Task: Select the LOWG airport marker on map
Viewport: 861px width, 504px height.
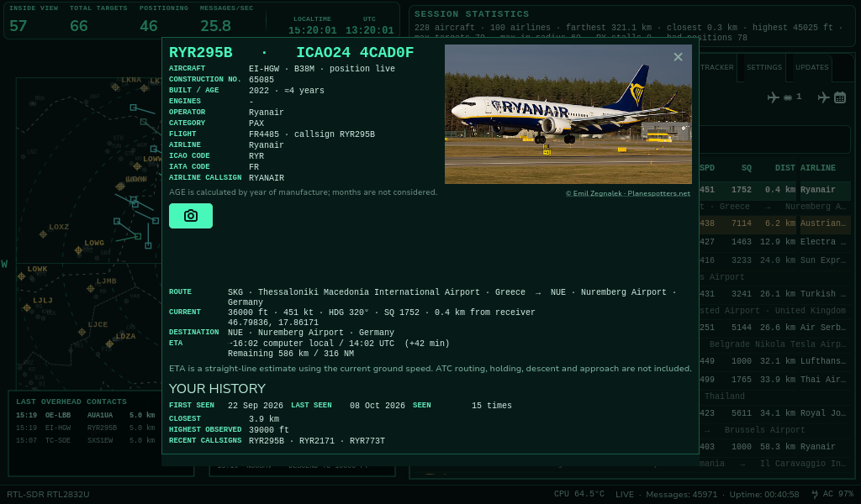Action: coord(78,250)
